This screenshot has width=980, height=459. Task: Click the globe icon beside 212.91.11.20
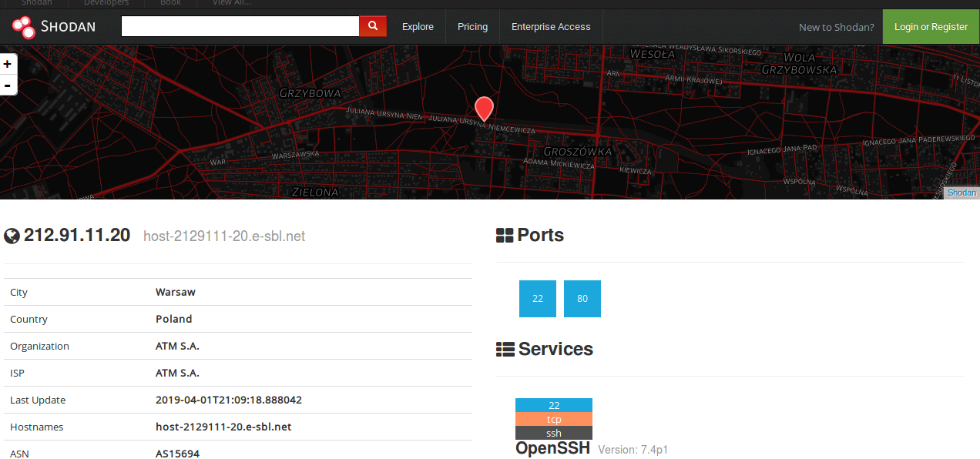12,236
